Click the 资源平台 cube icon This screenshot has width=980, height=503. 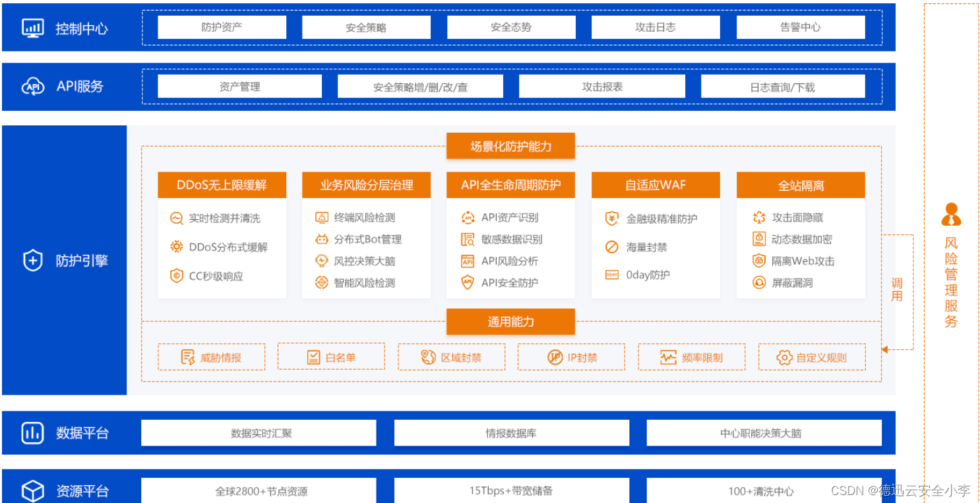click(x=33, y=491)
